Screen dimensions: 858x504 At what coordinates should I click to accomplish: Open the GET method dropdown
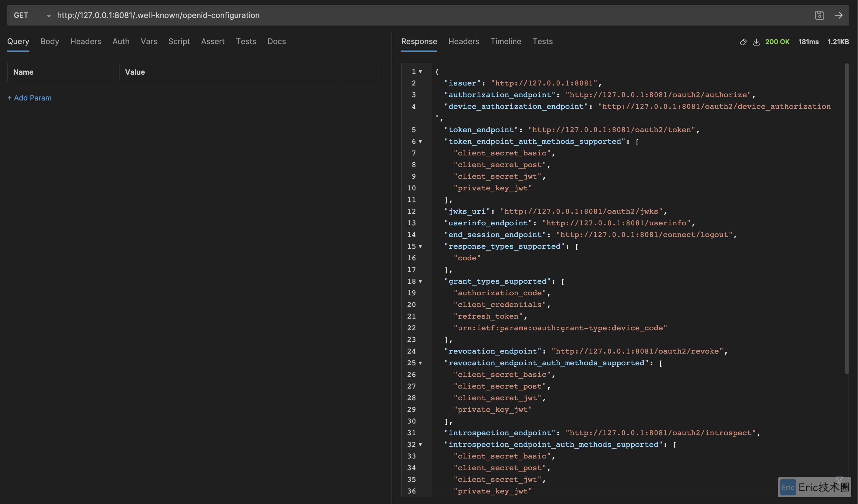pos(32,15)
